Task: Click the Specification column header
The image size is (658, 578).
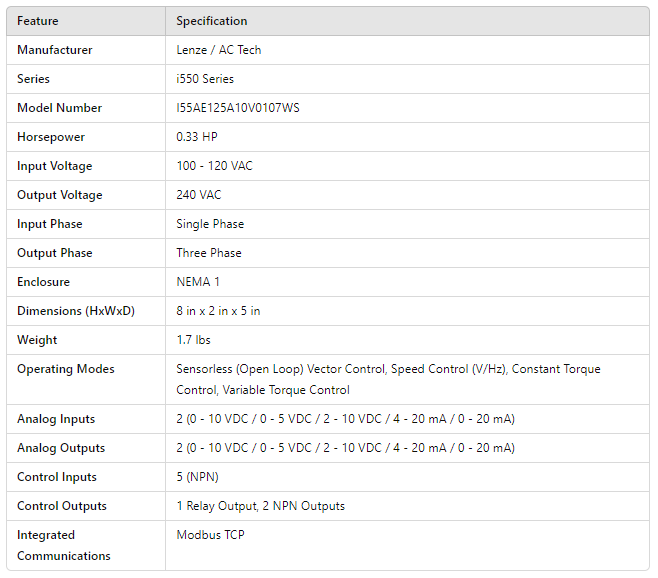Action: pyautogui.click(x=212, y=21)
